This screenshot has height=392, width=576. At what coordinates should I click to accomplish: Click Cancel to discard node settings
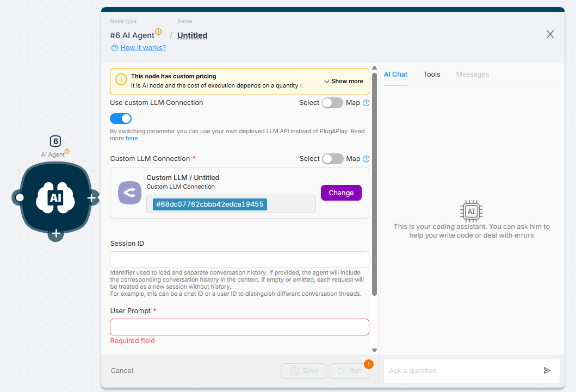point(122,371)
